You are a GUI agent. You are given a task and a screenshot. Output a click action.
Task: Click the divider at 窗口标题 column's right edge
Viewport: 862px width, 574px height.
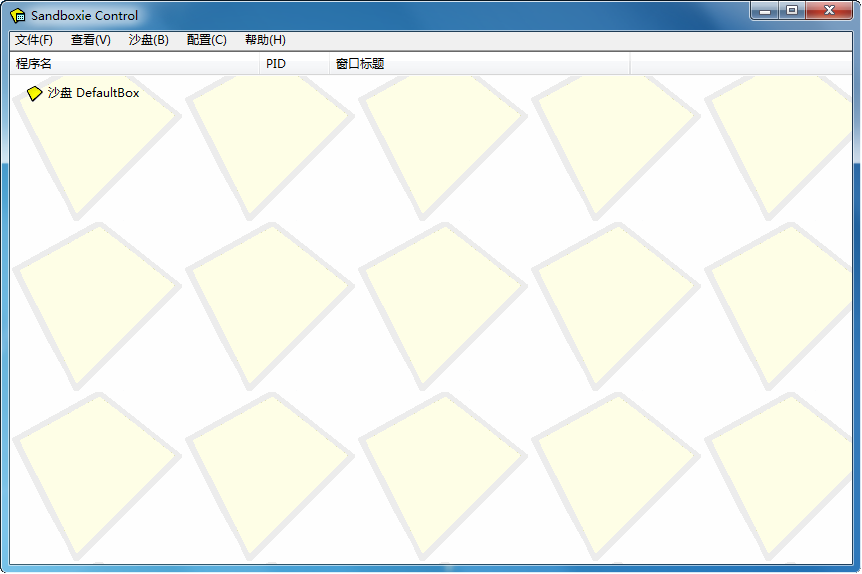(630, 64)
